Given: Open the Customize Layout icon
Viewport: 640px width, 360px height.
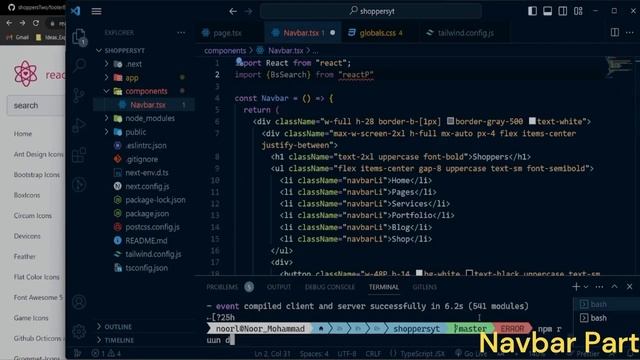Looking at the screenshot, I should tap(578, 11).
